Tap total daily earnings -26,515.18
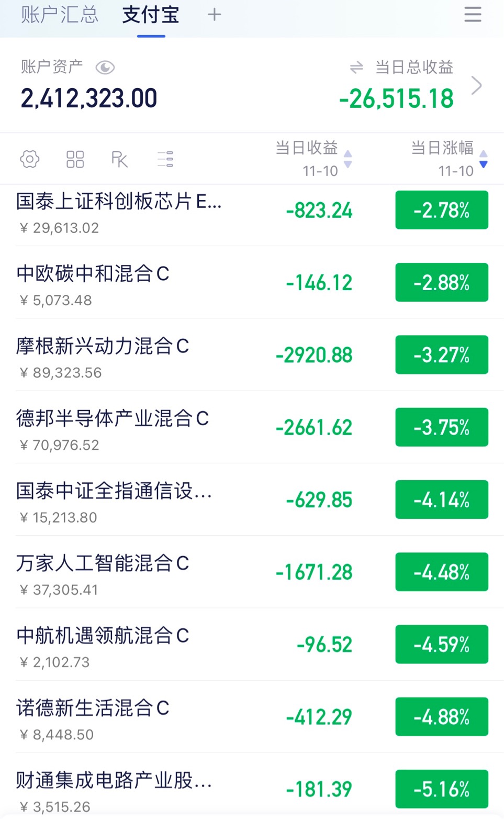 click(x=396, y=98)
